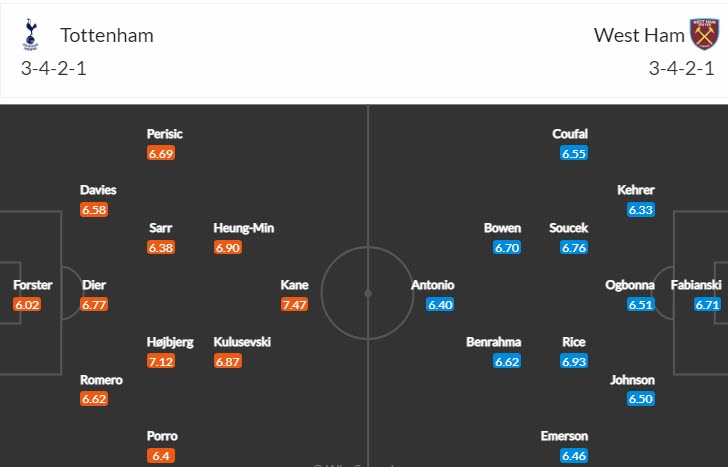The image size is (728, 467).
Task: Click Højbjerg's 7.12 rating badge
Action: (x=161, y=361)
